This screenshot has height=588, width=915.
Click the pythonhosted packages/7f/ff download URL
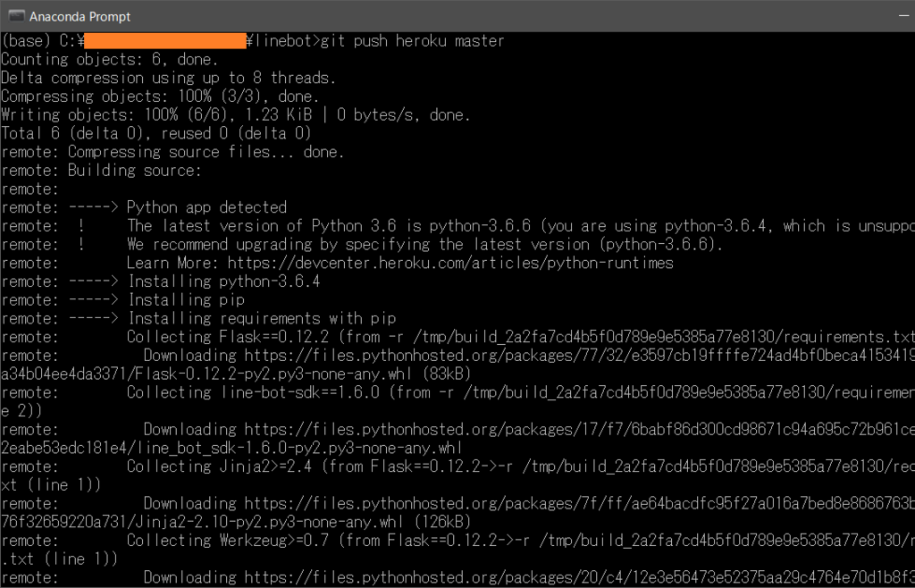(x=579, y=504)
